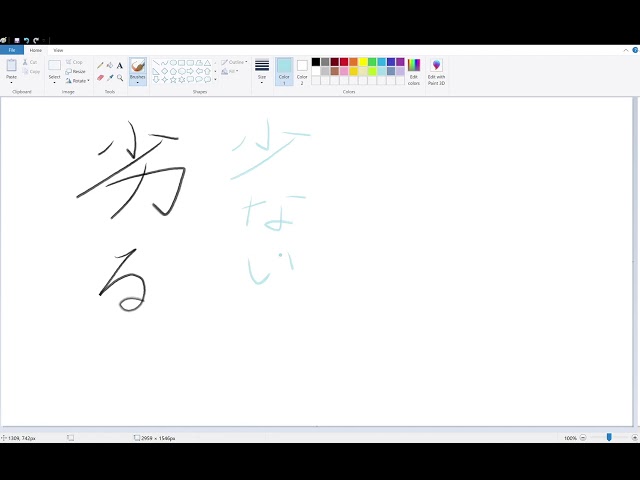Open the Select dropdown arrow
Screen dimensions: 640x480
click(x=54, y=82)
